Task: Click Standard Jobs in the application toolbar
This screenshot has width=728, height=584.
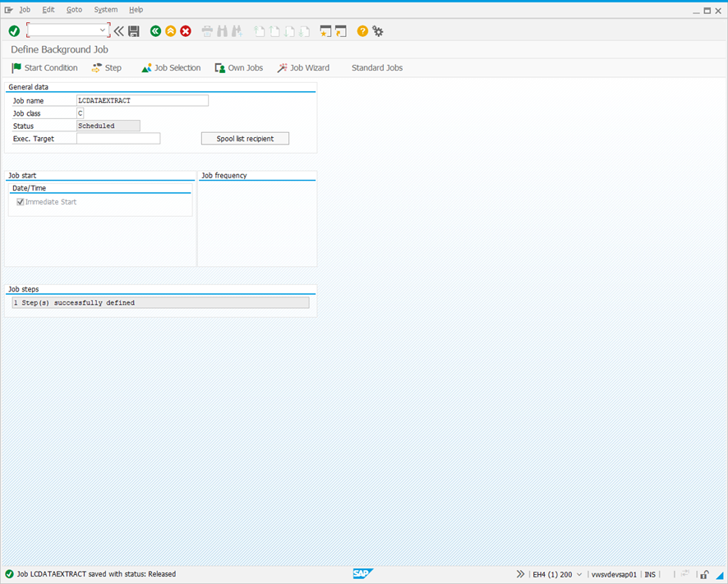Action: coord(376,67)
